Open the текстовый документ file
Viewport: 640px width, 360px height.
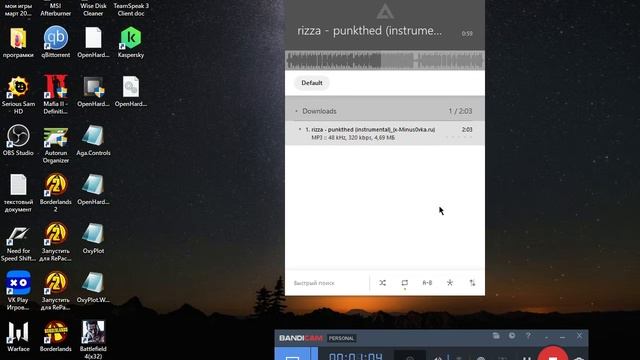point(18,193)
